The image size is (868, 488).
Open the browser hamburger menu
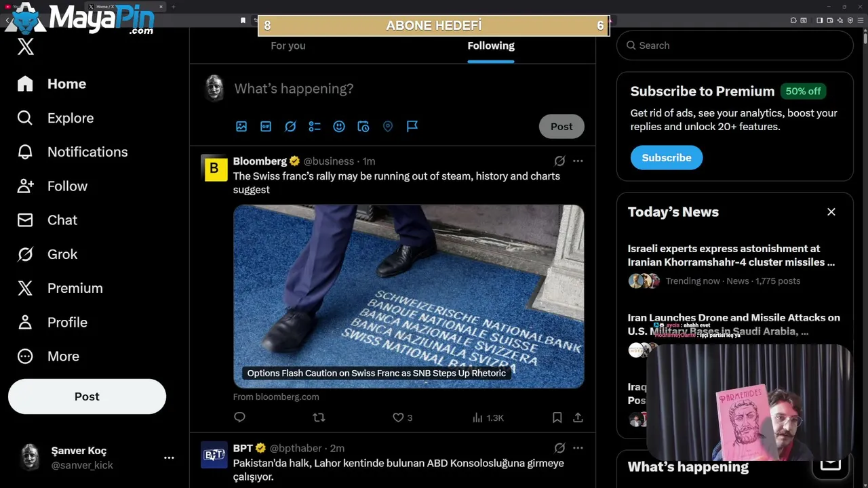pos(861,20)
